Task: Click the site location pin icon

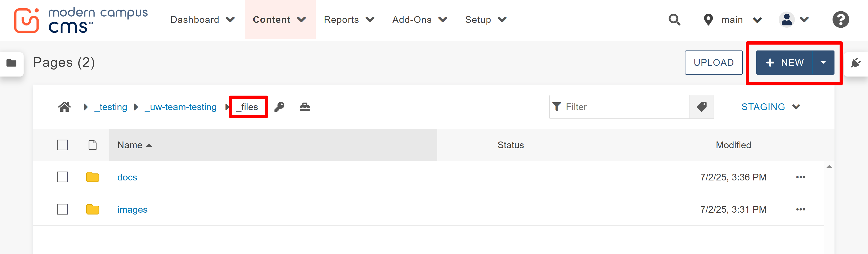Action: point(708,20)
